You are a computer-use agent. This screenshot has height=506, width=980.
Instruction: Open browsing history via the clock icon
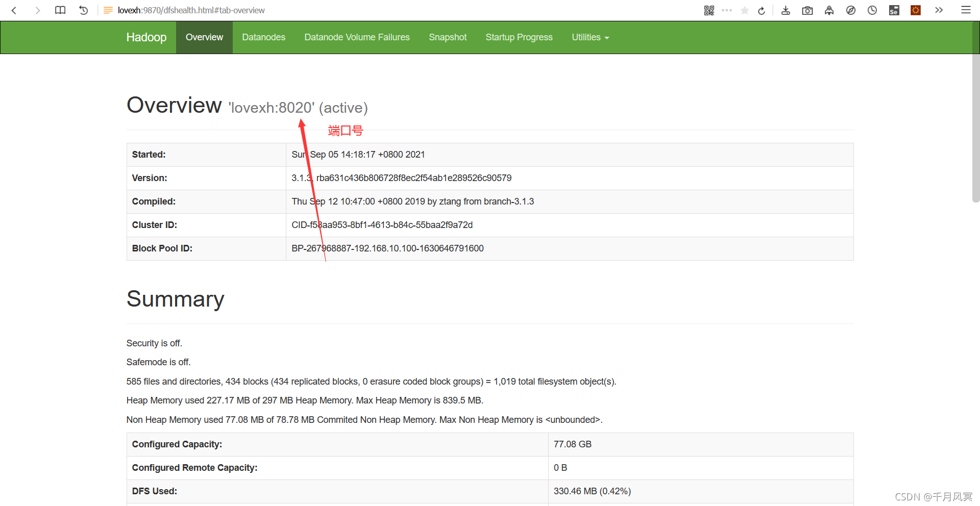[x=872, y=10]
